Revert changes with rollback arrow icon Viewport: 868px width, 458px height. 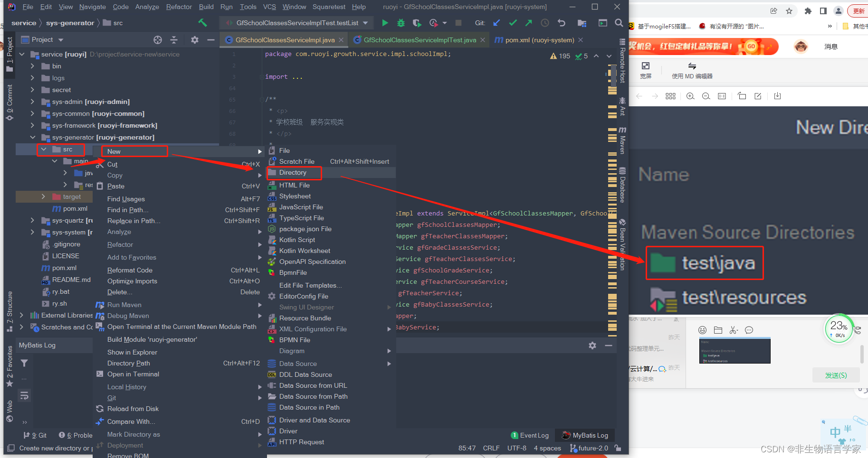pos(562,23)
